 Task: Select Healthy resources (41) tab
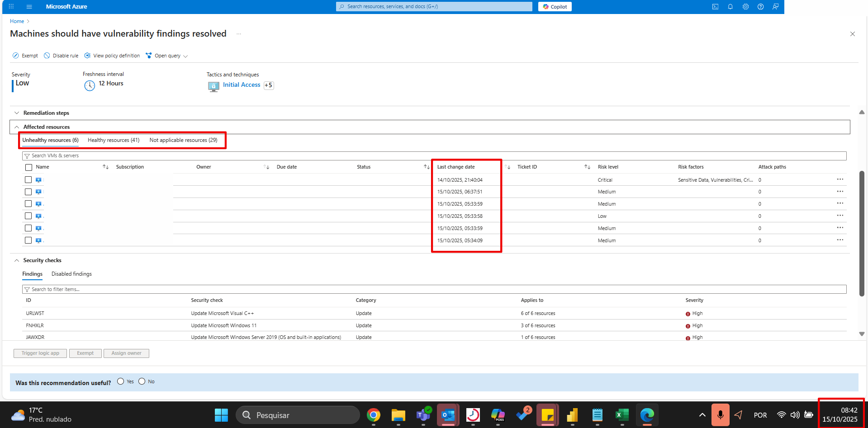114,140
